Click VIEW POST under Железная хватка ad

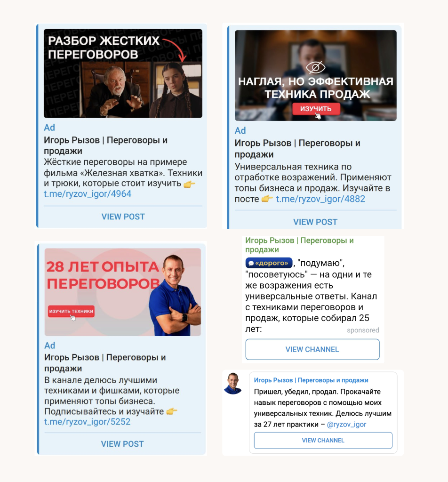coord(123,217)
